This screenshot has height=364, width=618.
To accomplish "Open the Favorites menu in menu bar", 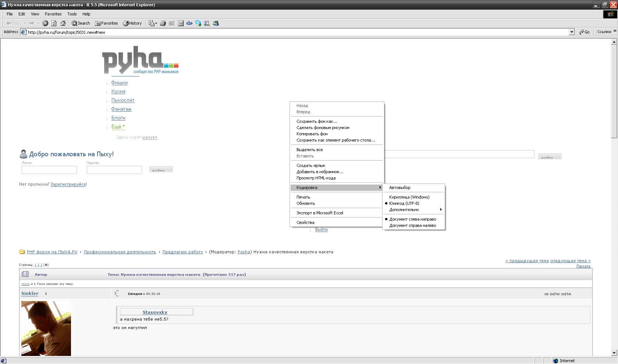I will (x=53, y=14).
